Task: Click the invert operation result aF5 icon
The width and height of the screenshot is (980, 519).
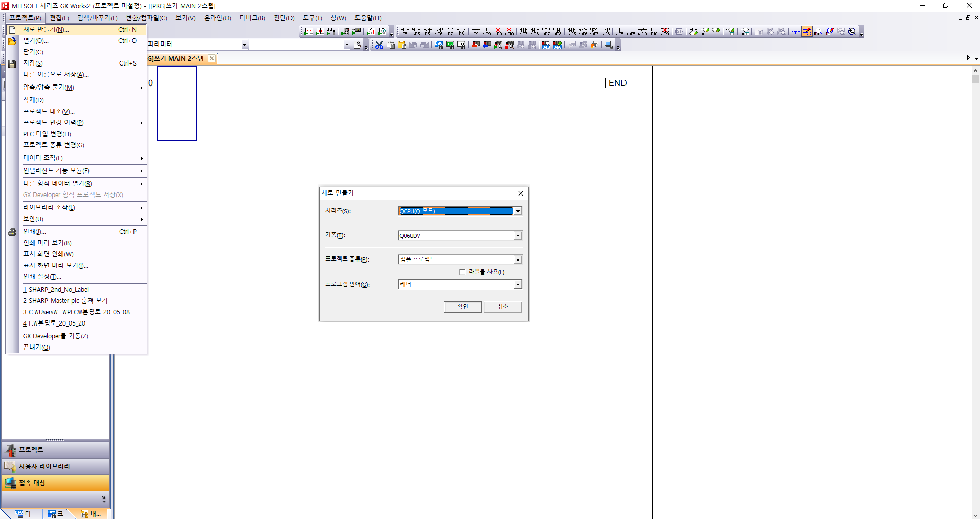Action: pyautogui.click(x=620, y=31)
